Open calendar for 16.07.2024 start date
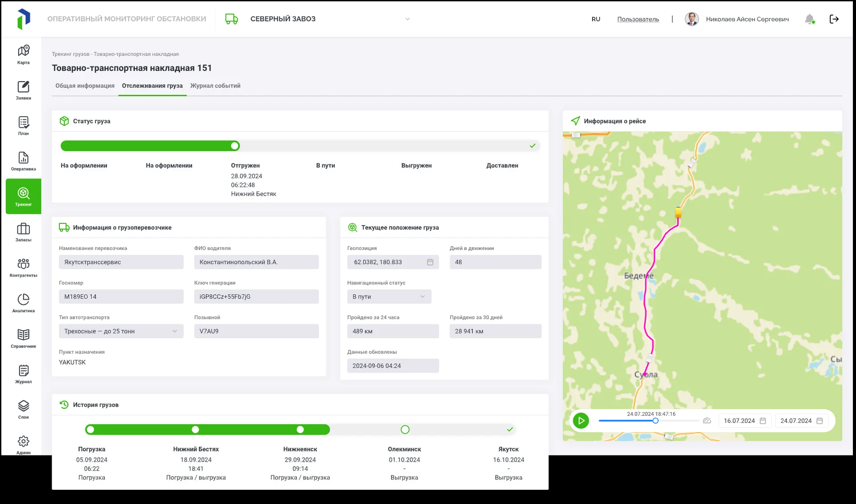This screenshot has height=504, width=856. (763, 421)
